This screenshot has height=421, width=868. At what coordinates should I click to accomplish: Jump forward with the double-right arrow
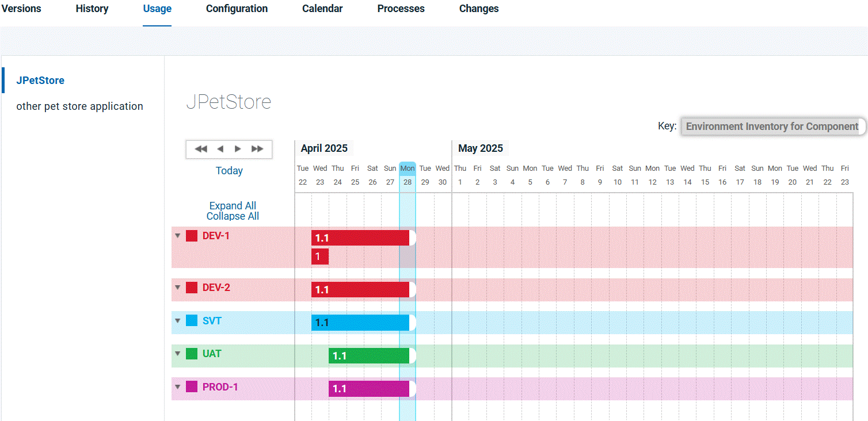coord(257,149)
